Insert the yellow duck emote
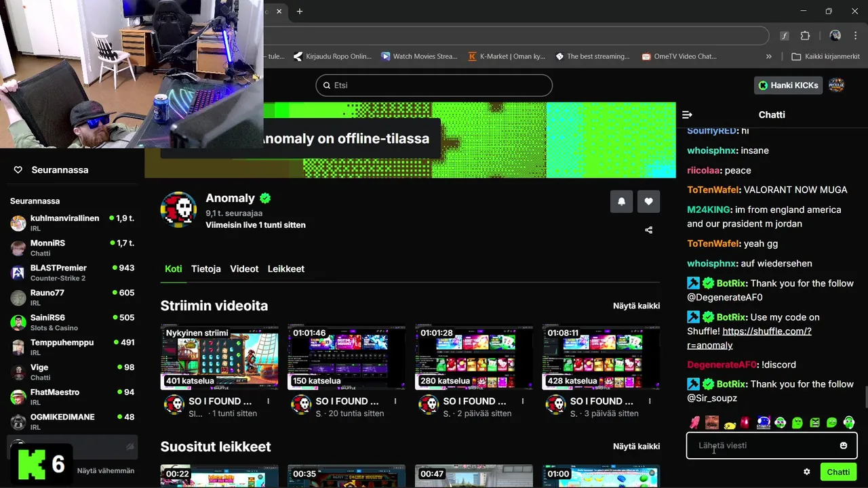Screen dimensions: 868x488 pos(730,424)
